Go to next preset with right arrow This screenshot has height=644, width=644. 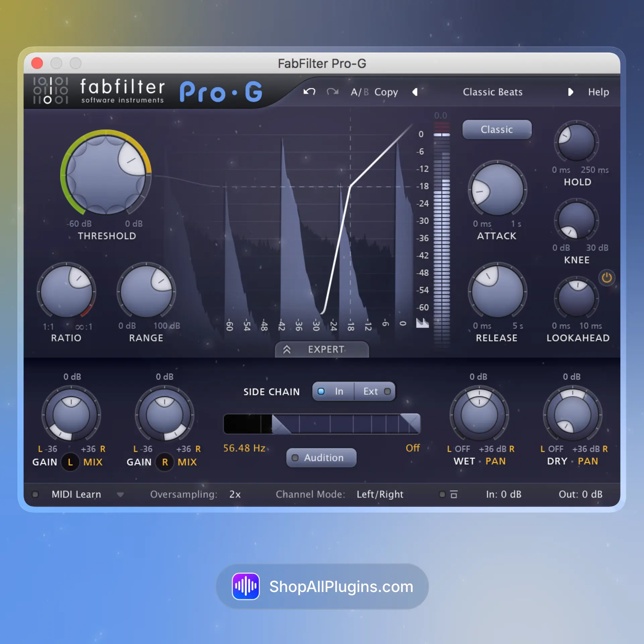click(x=570, y=92)
